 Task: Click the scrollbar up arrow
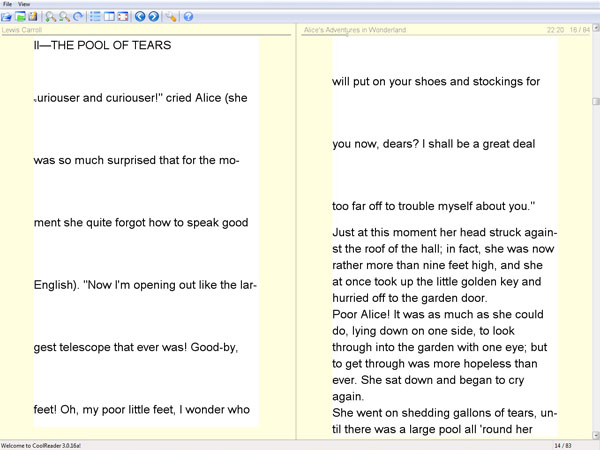pos(596,28)
